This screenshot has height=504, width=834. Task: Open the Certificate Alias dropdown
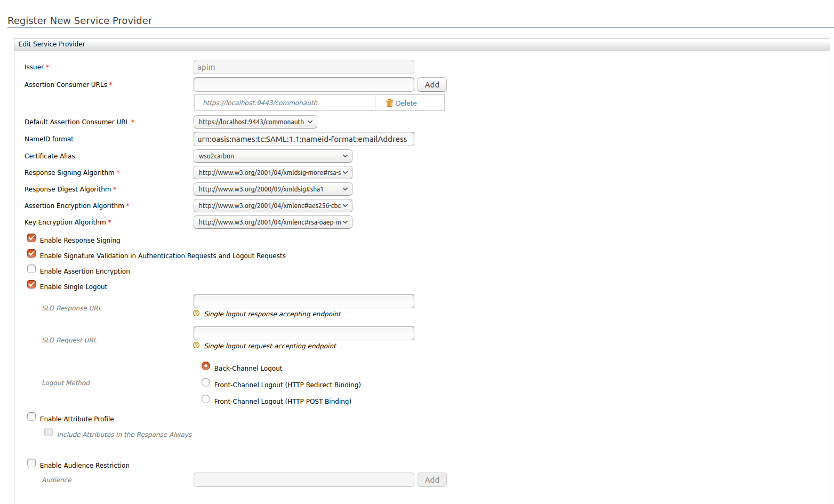click(x=272, y=156)
